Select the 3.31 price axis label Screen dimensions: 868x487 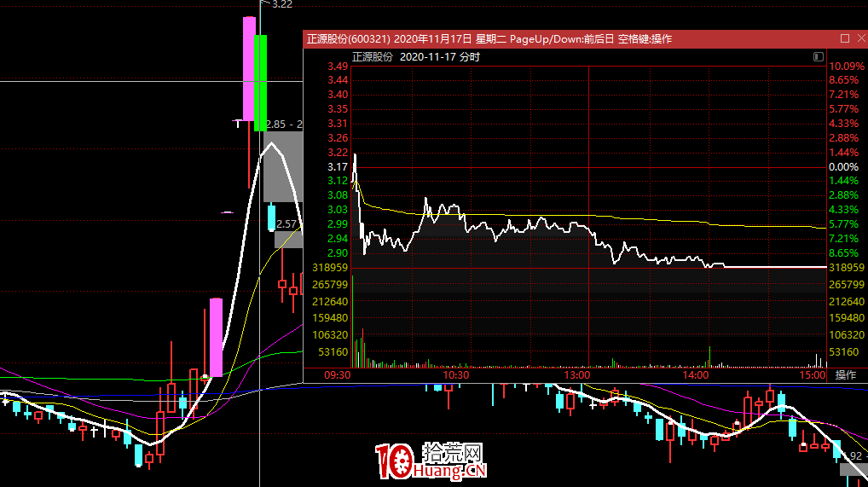[x=338, y=124]
